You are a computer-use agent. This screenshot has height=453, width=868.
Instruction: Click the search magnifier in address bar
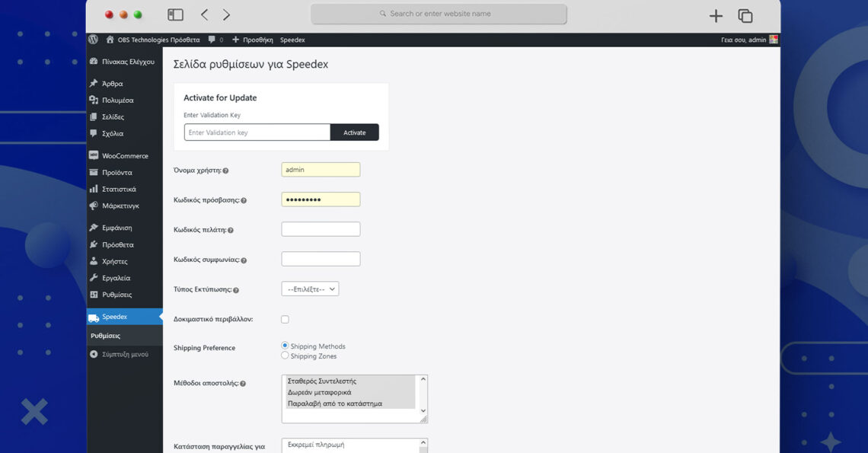coord(382,13)
